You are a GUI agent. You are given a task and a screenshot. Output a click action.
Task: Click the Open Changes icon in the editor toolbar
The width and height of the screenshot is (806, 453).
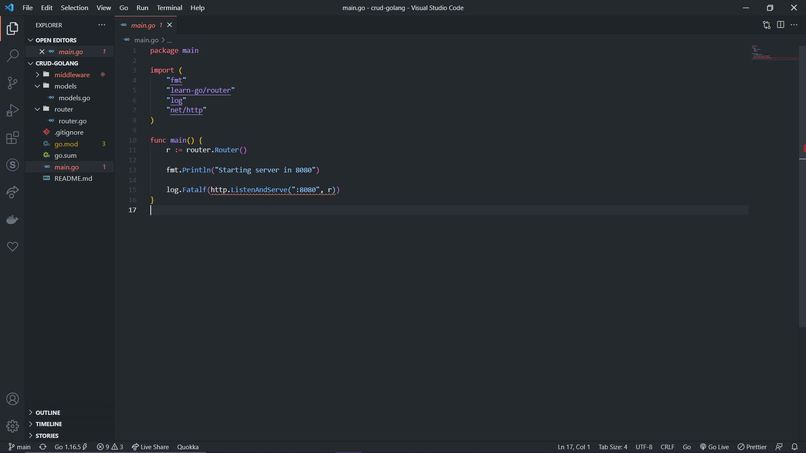click(766, 25)
